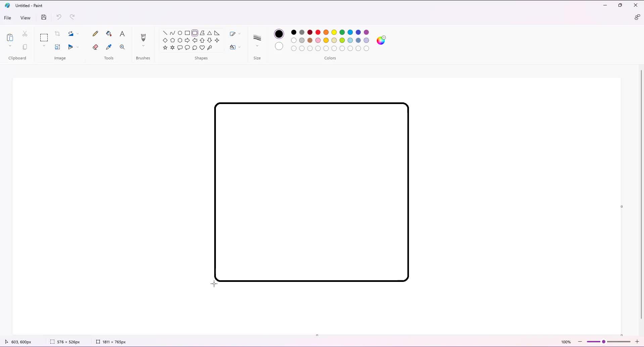Select the heart shape
The width and height of the screenshot is (644, 347).
pyautogui.click(x=202, y=48)
